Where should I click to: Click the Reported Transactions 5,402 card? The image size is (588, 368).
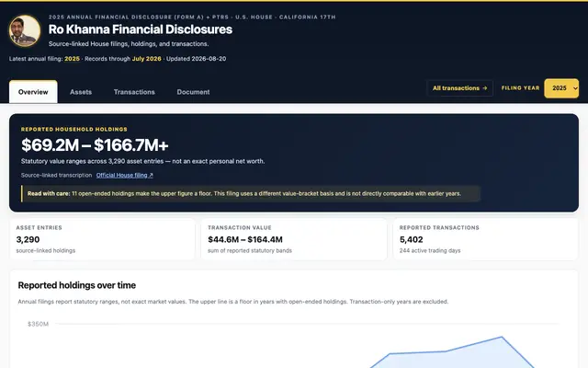point(486,239)
